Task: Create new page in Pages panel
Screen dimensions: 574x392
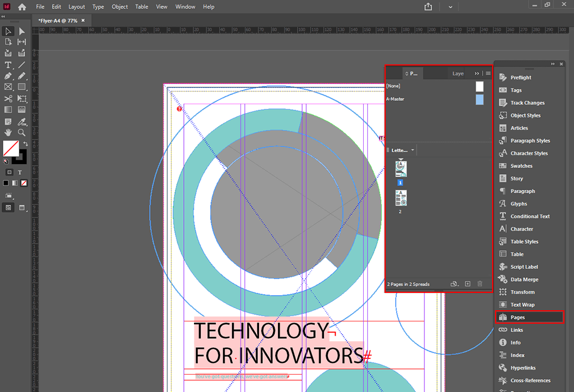Action: point(467,284)
